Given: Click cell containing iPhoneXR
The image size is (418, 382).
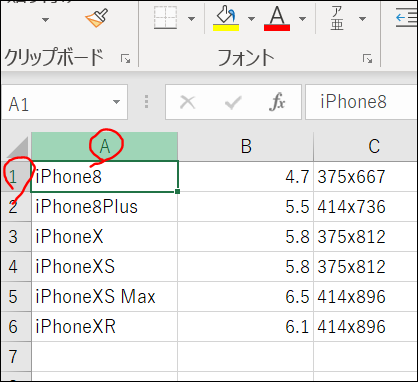Looking at the screenshot, I should pyautogui.click(x=104, y=327).
